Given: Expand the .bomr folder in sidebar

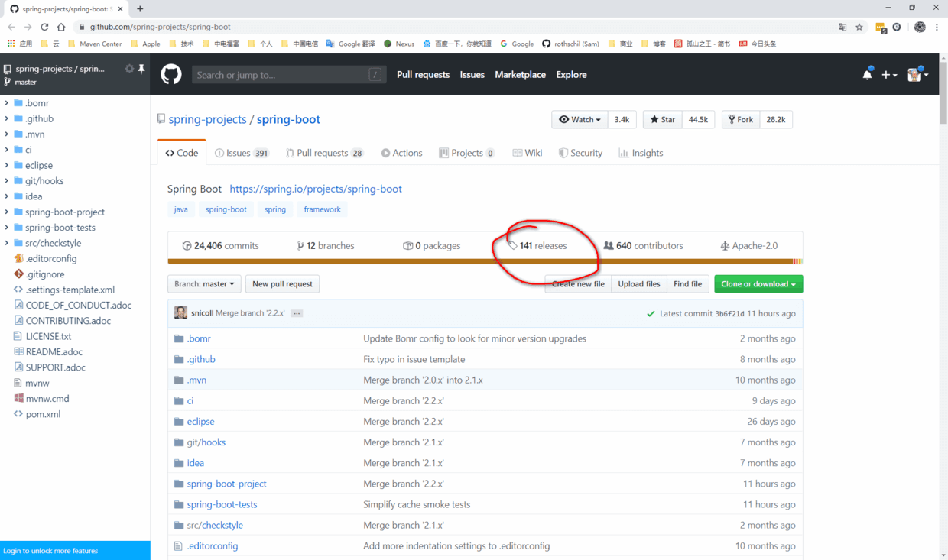Looking at the screenshot, I should click(7, 103).
